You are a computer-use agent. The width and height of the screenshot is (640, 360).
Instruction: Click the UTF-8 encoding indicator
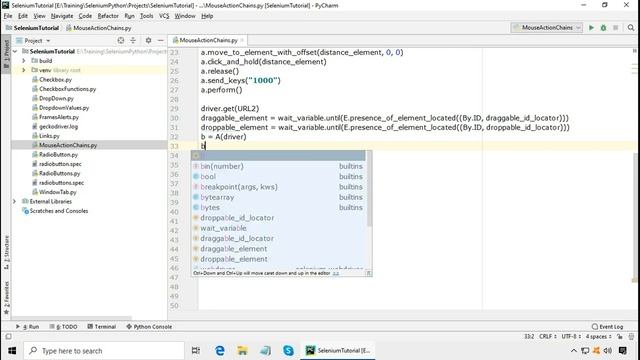(571, 336)
